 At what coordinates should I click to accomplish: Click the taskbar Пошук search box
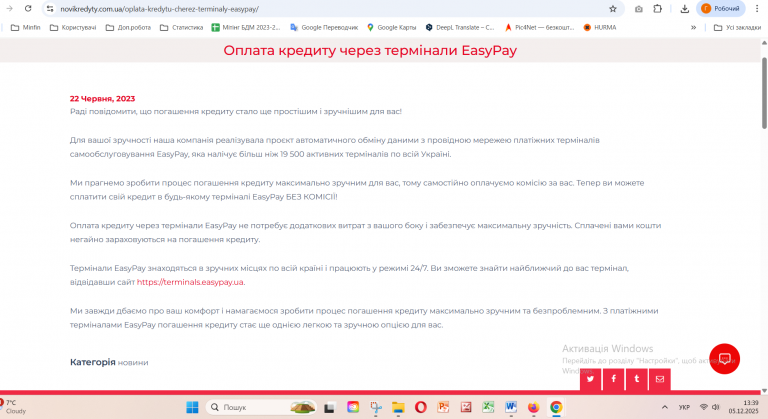point(261,407)
